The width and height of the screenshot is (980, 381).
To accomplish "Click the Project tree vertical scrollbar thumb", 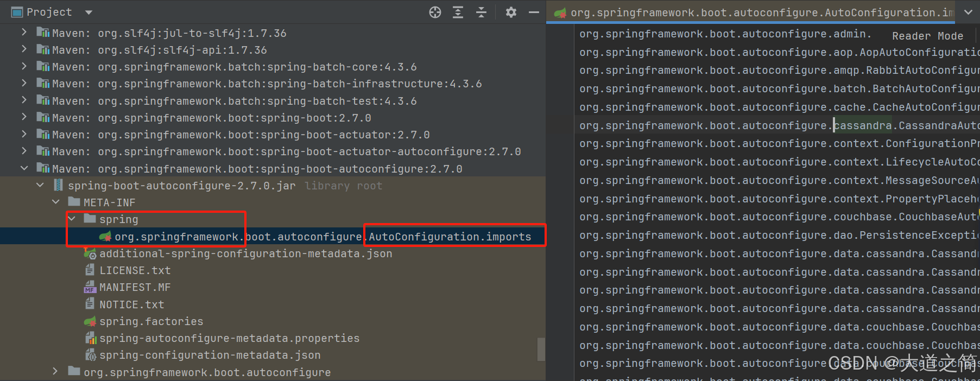I will [x=541, y=350].
